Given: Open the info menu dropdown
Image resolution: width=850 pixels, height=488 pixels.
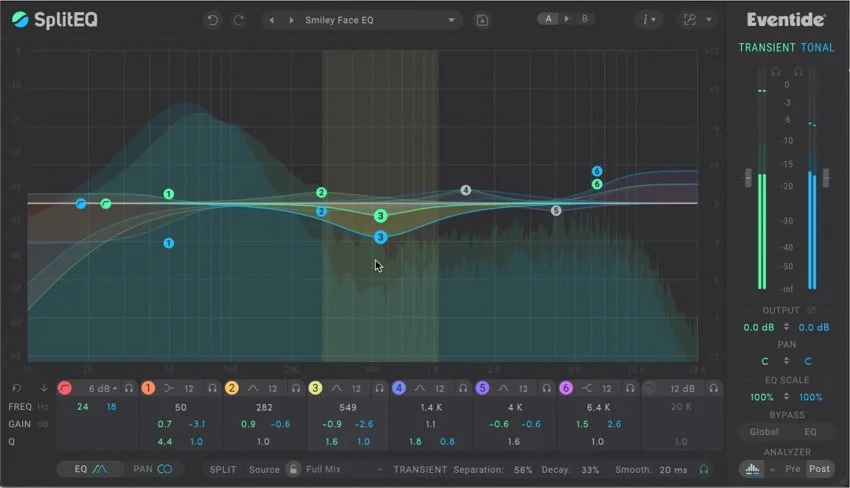Looking at the screenshot, I should point(649,20).
